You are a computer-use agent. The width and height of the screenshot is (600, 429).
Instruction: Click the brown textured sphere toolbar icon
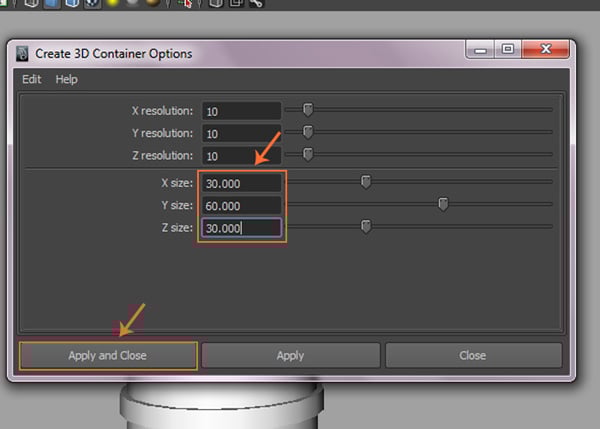point(153,3)
